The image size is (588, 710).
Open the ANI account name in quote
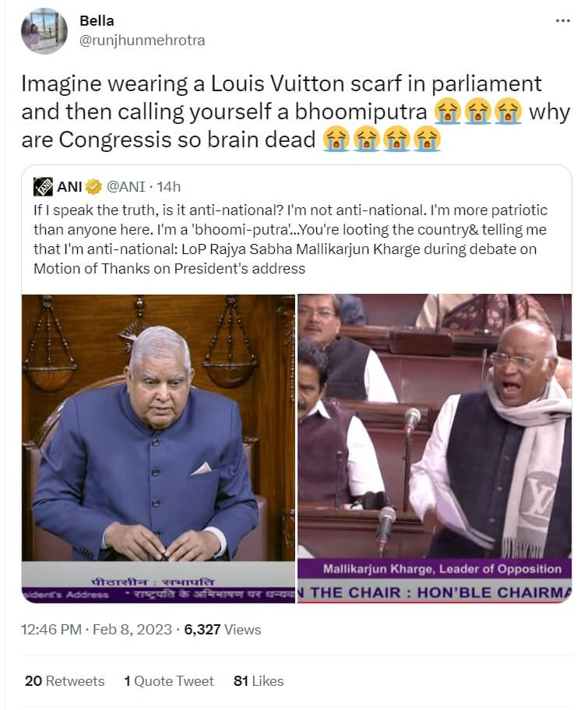tap(69, 186)
